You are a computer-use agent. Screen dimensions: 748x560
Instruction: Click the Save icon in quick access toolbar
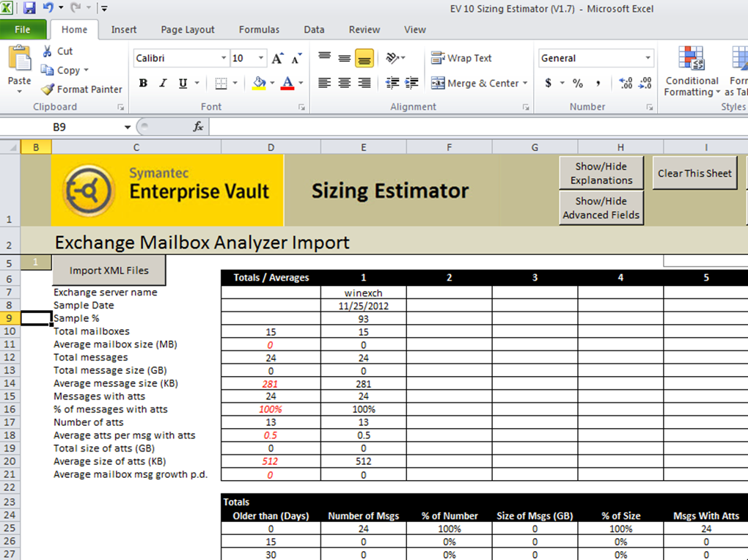pyautogui.click(x=29, y=8)
